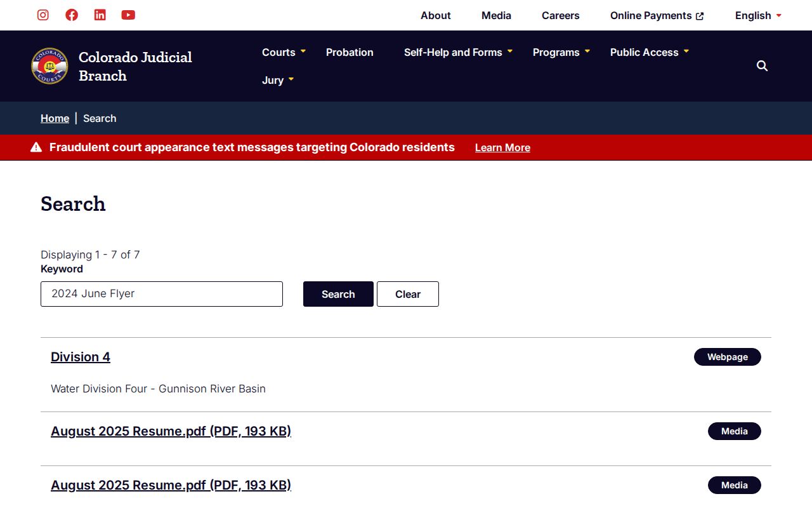The width and height of the screenshot is (812, 508).
Task: Click the Colorado Courts seal logo
Action: (49, 66)
